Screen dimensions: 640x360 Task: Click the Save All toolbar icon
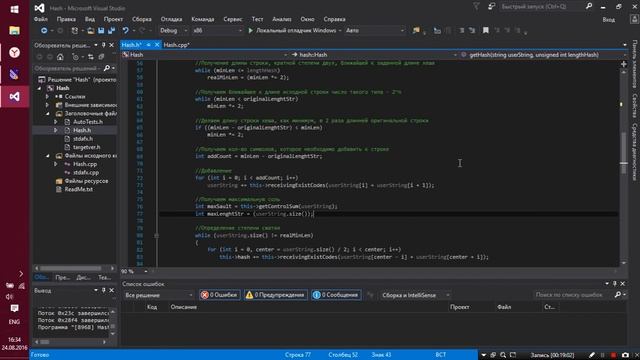[111, 31]
